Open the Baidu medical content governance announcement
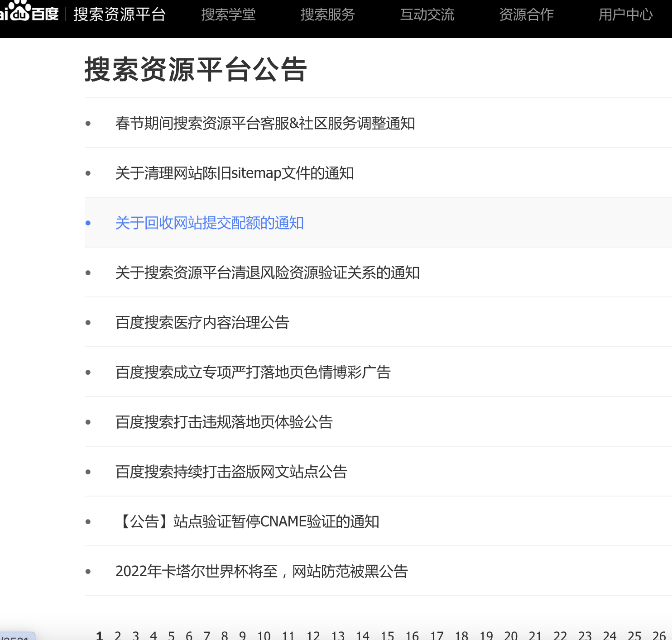The height and width of the screenshot is (640, 672). [202, 323]
